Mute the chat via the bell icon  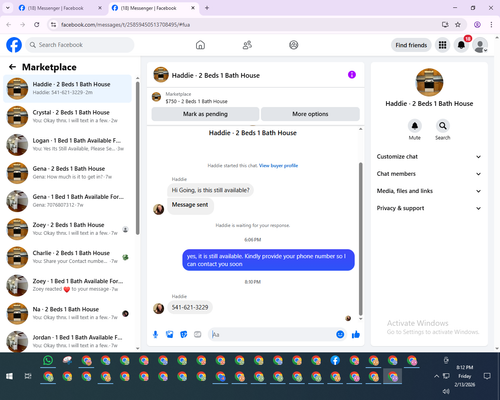(x=415, y=126)
